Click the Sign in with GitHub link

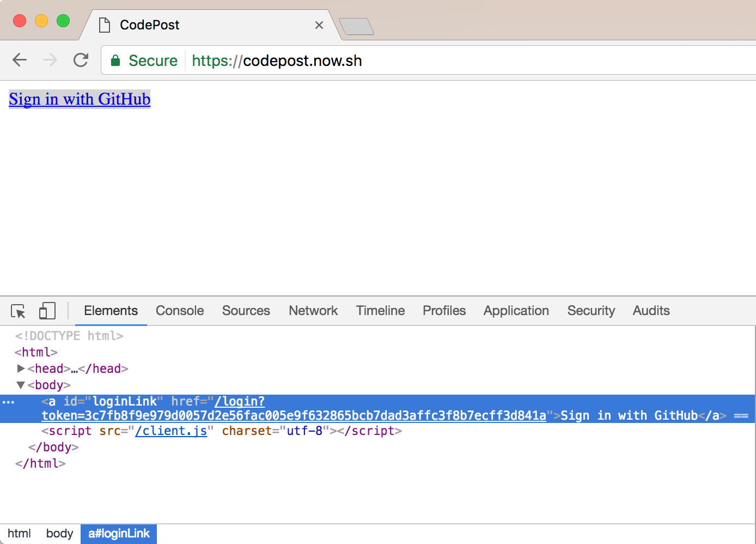point(79,99)
